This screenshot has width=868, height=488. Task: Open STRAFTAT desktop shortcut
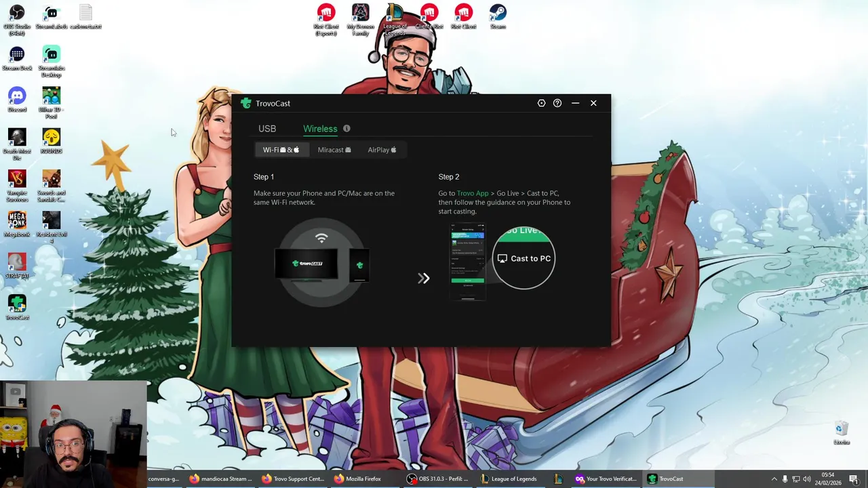point(17,266)
